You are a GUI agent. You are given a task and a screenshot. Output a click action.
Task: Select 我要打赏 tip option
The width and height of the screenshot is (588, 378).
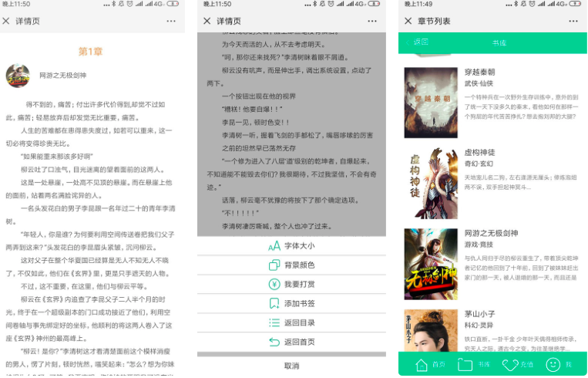click(x=291, y=285)
